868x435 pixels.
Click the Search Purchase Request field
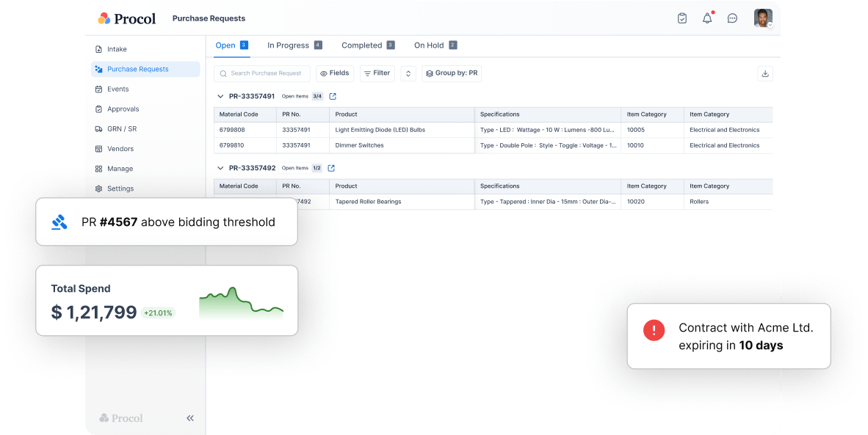[264, 73]
